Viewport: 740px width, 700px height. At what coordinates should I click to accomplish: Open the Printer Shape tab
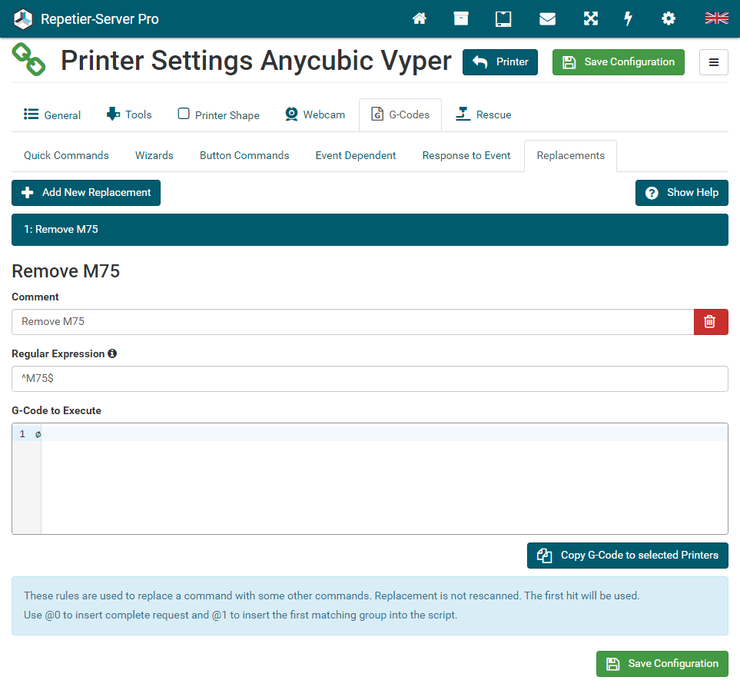pos(218,114)
